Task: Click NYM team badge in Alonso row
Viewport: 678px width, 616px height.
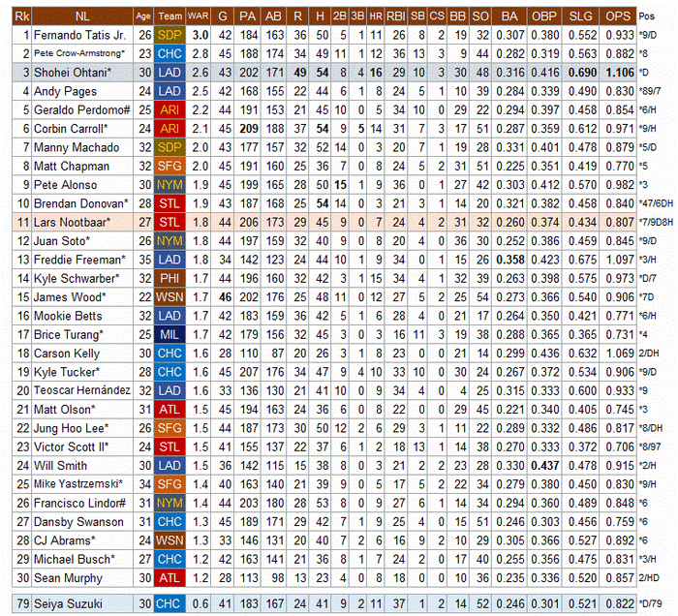Action: [169, 185]
